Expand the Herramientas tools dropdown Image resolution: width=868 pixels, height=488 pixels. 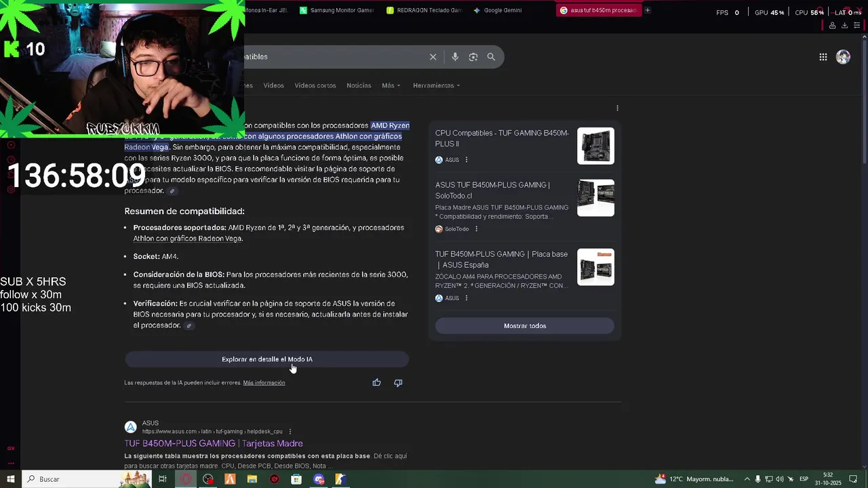pos(437,85)
